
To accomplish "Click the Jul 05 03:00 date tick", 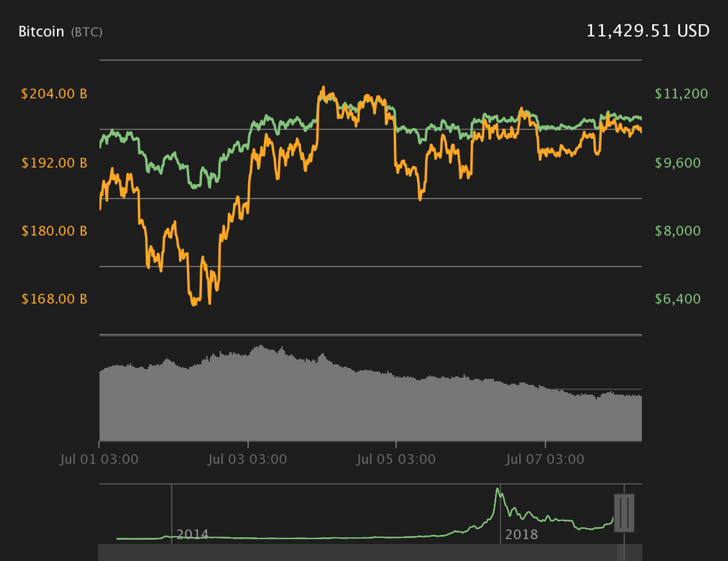I will pos(396,459).
